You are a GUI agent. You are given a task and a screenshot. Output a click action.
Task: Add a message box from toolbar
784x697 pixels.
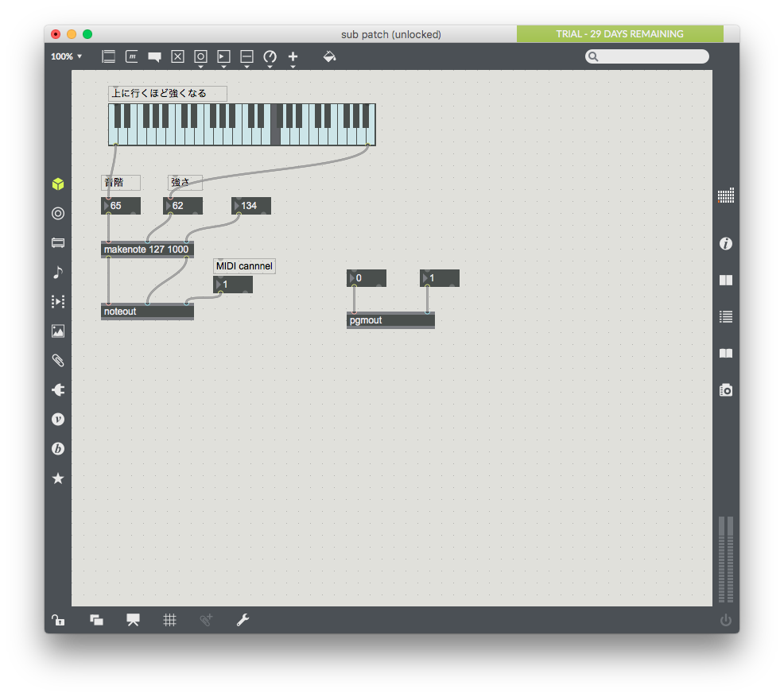(x=131, y=56)
